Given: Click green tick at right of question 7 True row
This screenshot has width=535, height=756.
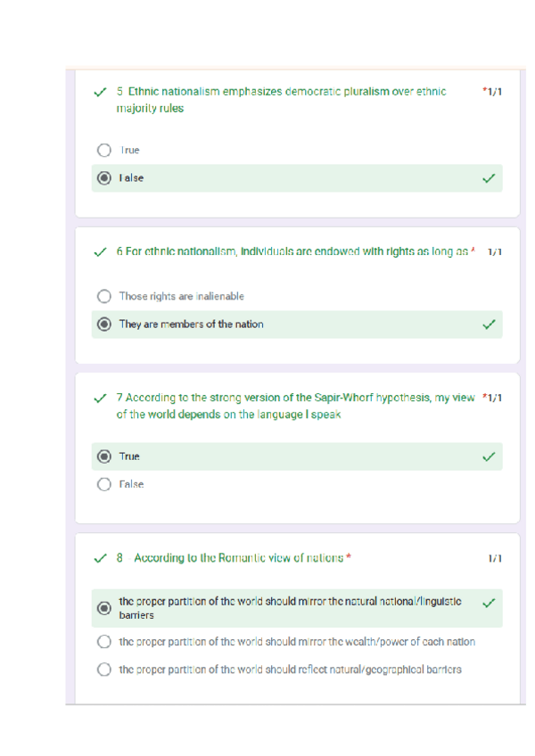Looking at the screenshot, I should [488, 456].
